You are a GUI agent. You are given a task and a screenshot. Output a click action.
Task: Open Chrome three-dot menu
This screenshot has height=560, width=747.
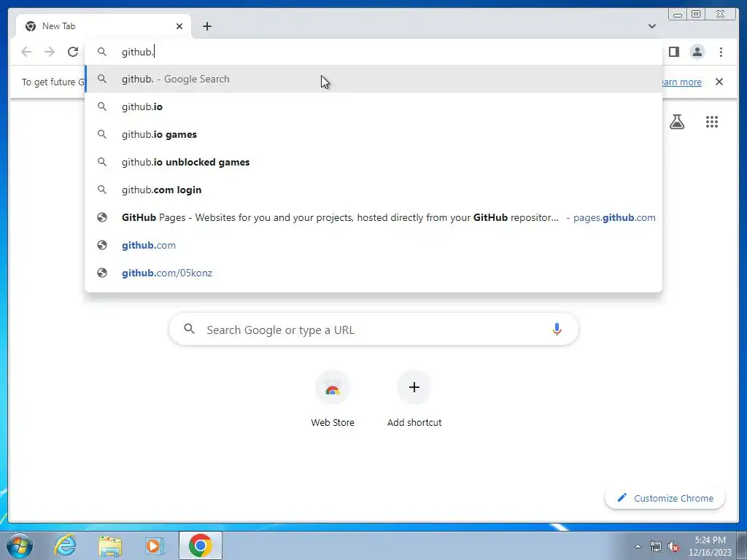point(721,52)
